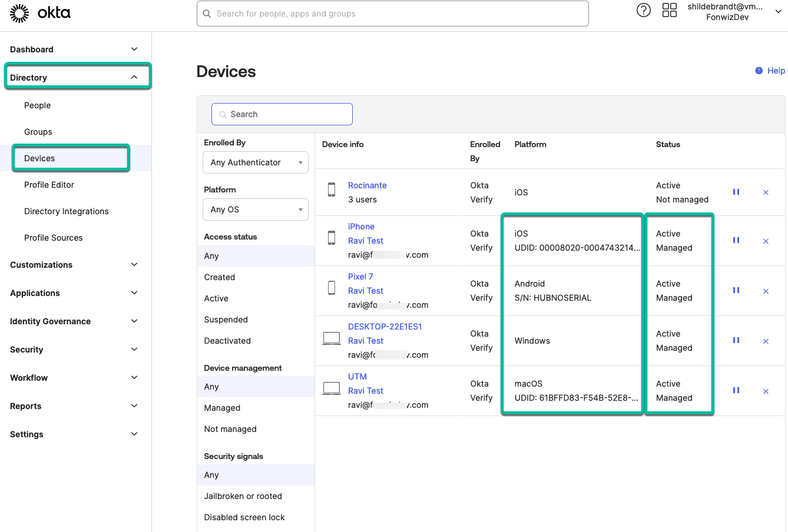Filter by Jailbroken or rooted security signal
This screenshot has height=532, width=788.
244,496
